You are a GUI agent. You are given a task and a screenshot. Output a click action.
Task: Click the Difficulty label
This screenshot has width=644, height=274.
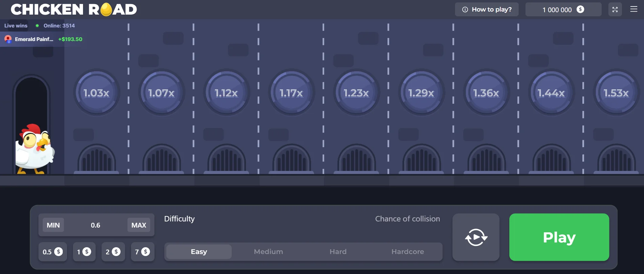click(x=179, y=219)
